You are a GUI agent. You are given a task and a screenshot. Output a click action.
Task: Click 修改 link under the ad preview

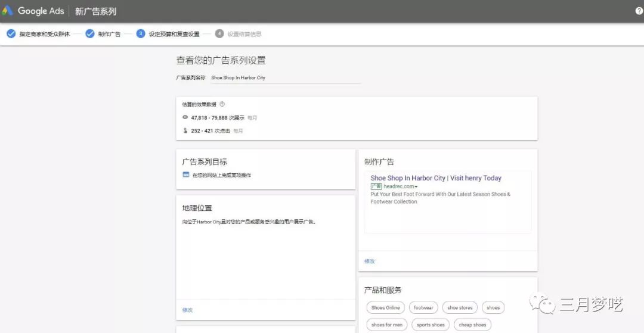click(370, 261)
